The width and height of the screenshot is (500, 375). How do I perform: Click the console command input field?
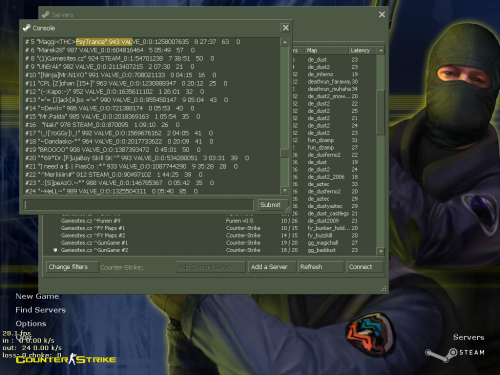(139, 205)
